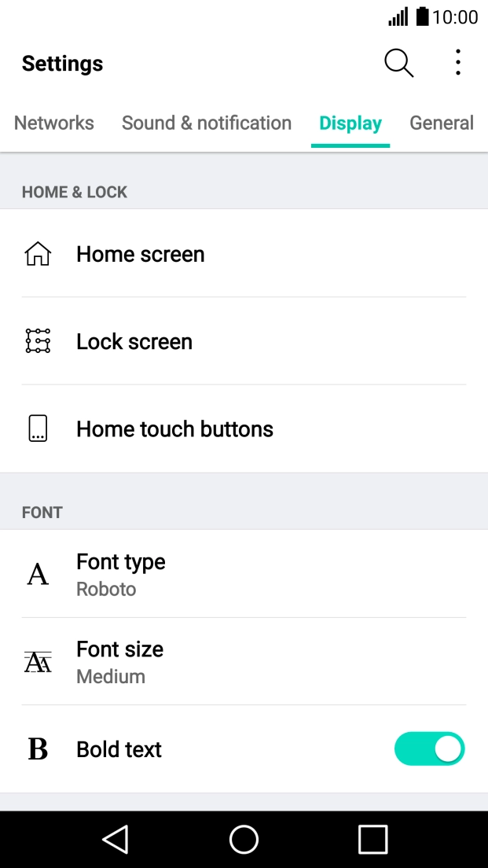This screenshot has width=488, height=868.
Task: Tap the Home screen house icon
Action: point(38,254)
